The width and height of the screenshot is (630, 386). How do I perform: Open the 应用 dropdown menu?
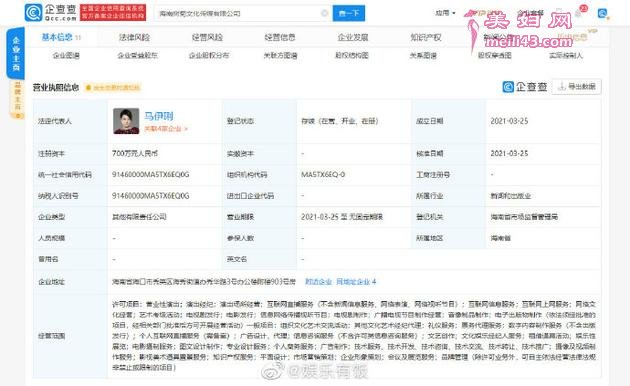[445, 13]
